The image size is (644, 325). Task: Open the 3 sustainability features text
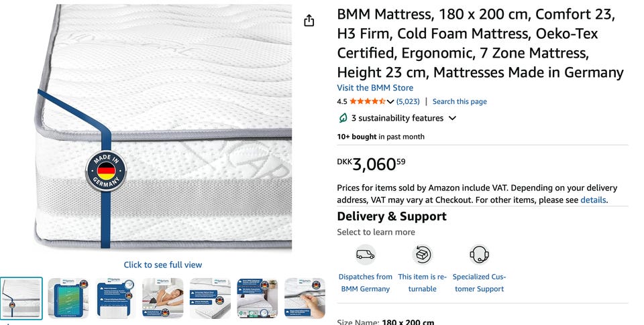tap(397, 119)
